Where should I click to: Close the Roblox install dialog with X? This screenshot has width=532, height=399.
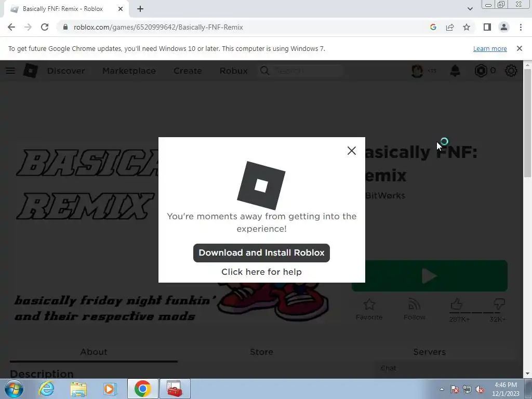pos(352,151)
